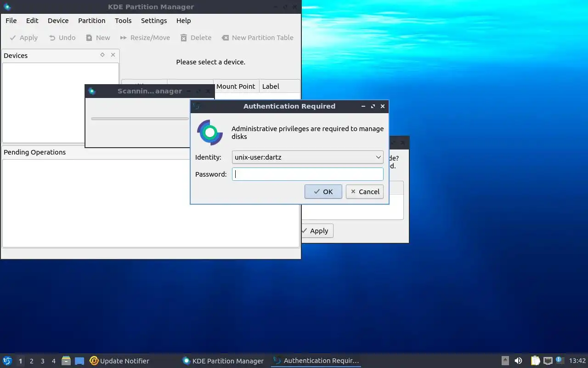Click the Resize/Move toolbar button
The image size is (588, 368).
point(145,38)
